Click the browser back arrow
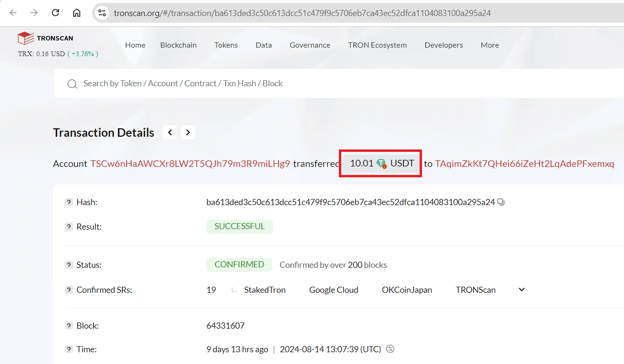Image resolution: width=624 pixels, height=364 pixels. tap(13, 13)
